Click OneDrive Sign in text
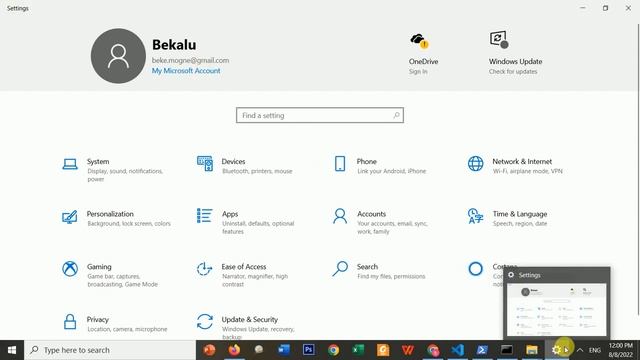Image resolution: width=640 pixels, height=360 pixels. click(418, 71)
